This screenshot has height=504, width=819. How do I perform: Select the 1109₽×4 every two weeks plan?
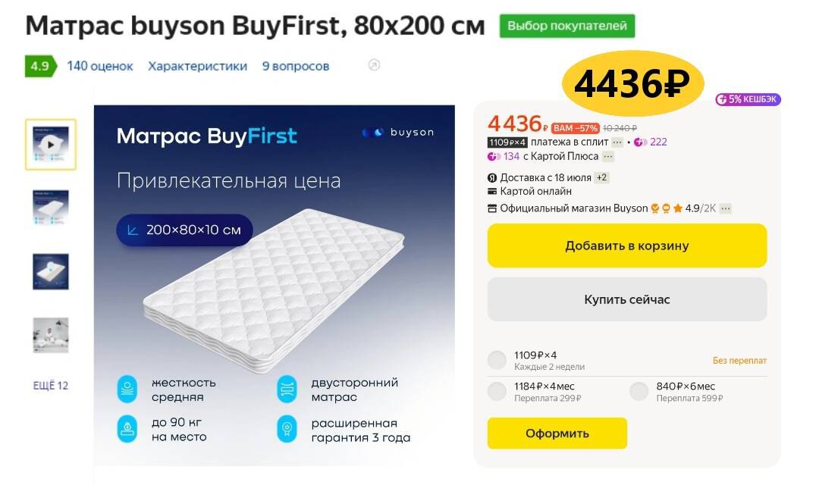[497, 360]
